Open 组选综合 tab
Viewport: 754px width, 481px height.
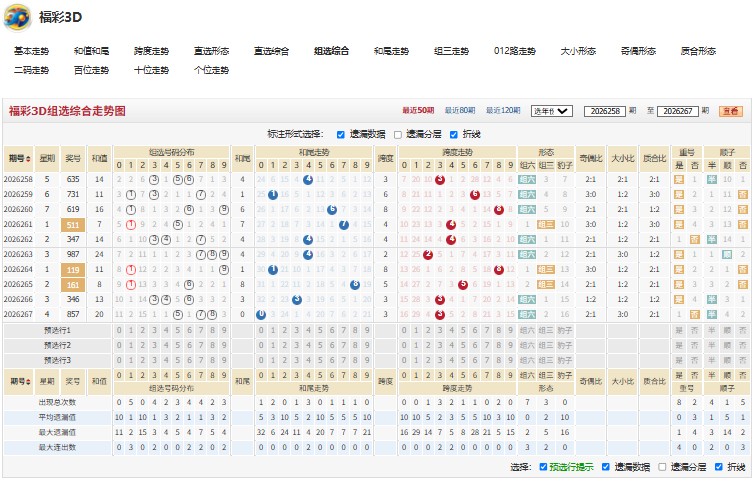tap(331, 51)
